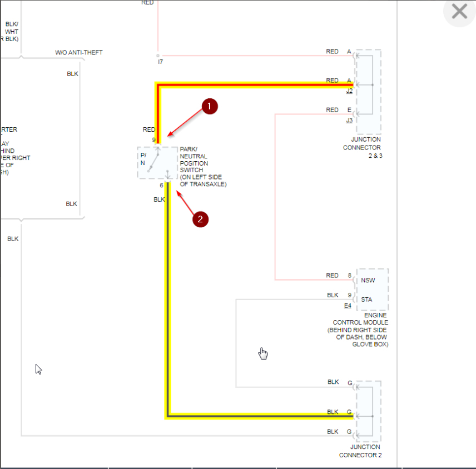The width and height of the screenshot is (476, 469).
Task: Click the JUNCTION CONNECTOR 2 & 3 label
Action: click(363, 147)
